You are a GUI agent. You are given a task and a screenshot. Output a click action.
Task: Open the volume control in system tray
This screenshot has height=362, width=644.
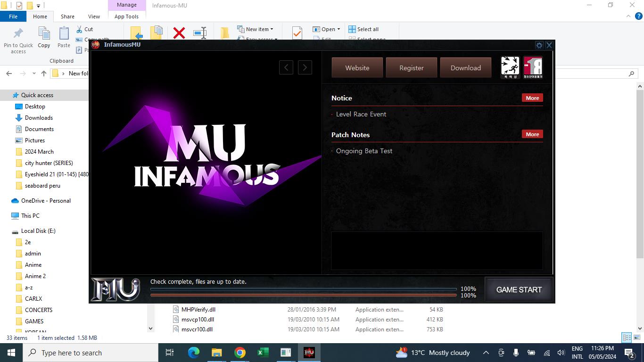coord(561,353)
